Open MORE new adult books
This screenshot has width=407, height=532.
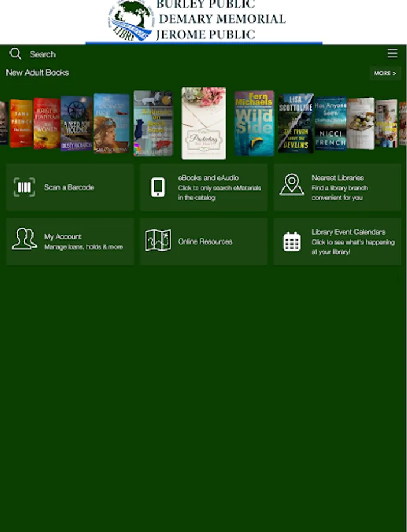[385, 73]
